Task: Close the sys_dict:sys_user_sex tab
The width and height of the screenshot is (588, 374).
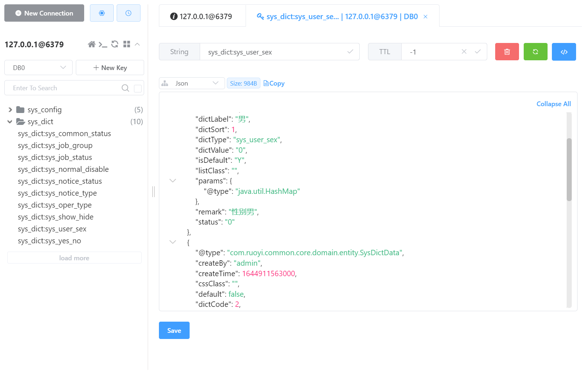Action: pos(425,17)
